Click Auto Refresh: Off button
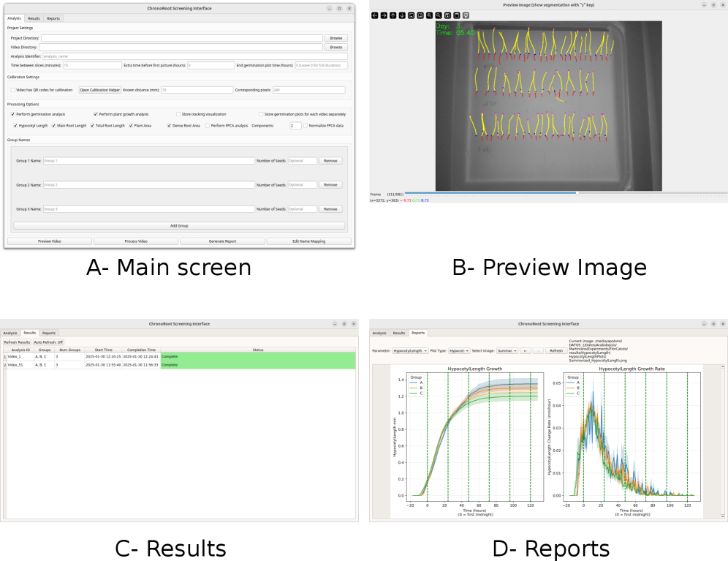Viewport: 728px width, 561px height. (x=48, y=342)
